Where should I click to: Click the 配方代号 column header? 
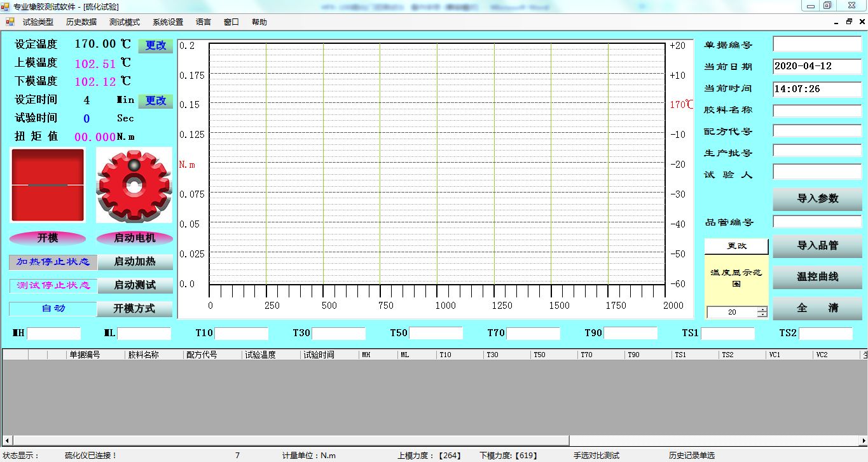[212, 355]
